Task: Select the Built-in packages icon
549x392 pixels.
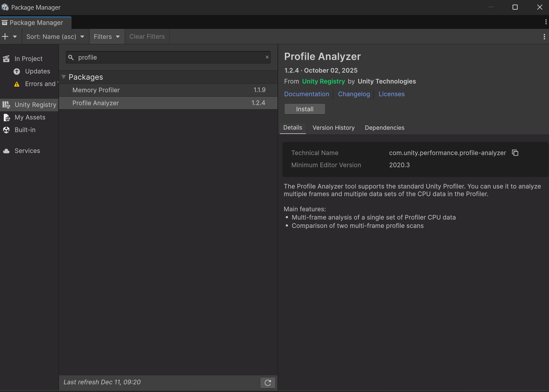Action: click(x=6, y=130)
